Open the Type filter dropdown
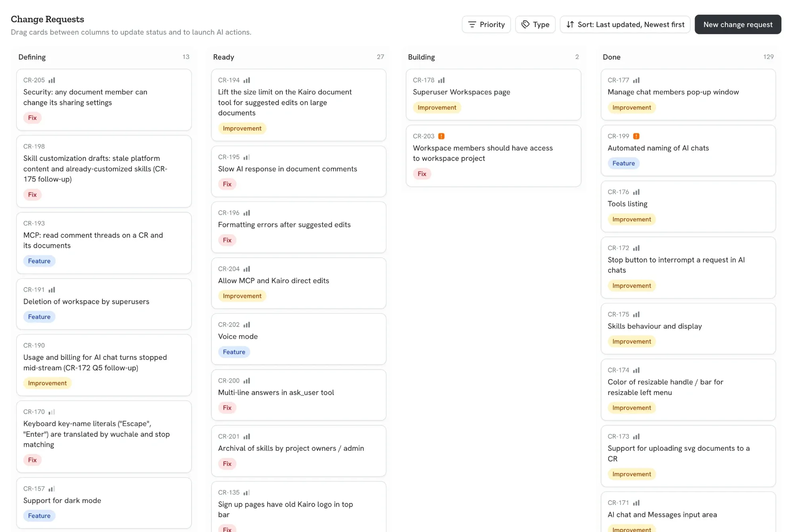Image resolution: width=795 pixels, height=532 pixels. [535, 25]
